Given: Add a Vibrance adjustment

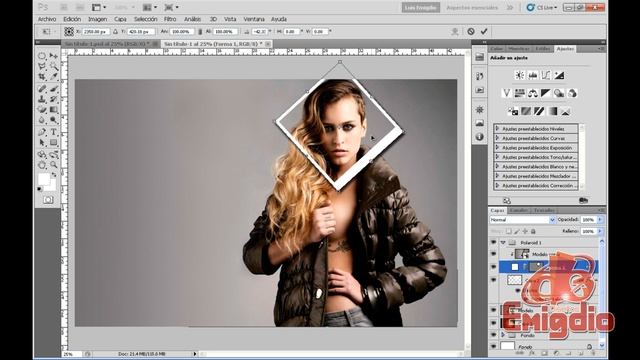Looking at the screenshot, I should click(507, 93).
